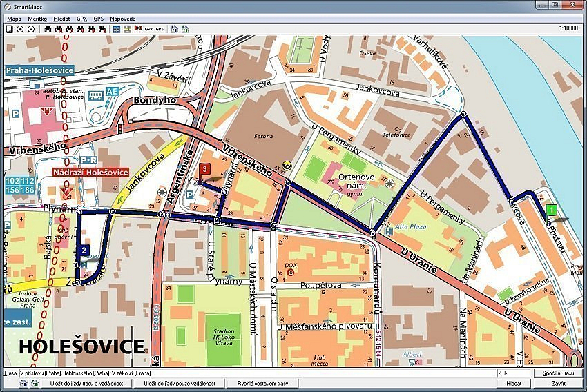Click the page icon at toolbar start
Screen dimensions: 587x392
point(9,29)
